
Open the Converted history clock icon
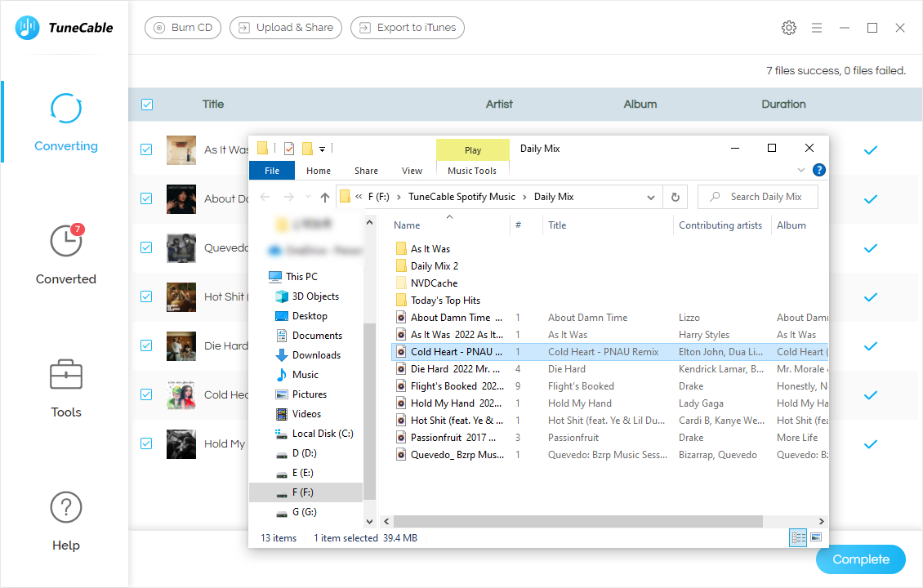(66, 240)
